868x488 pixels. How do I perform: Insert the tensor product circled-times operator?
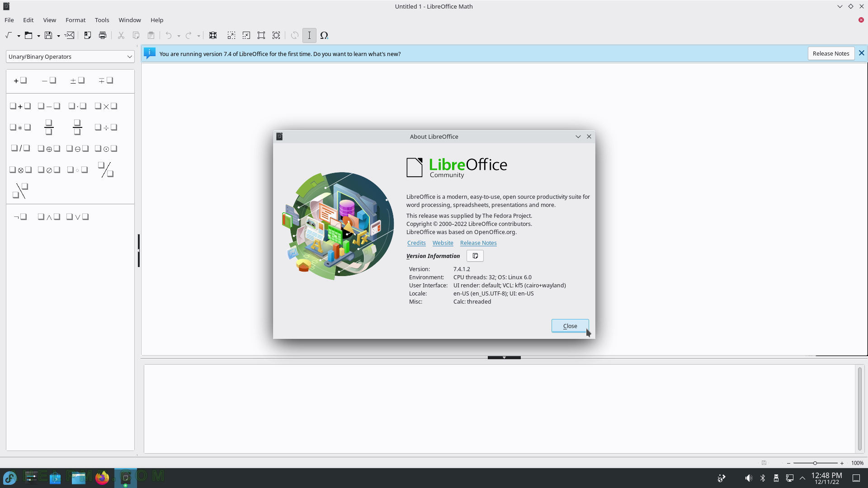[20, 170]
